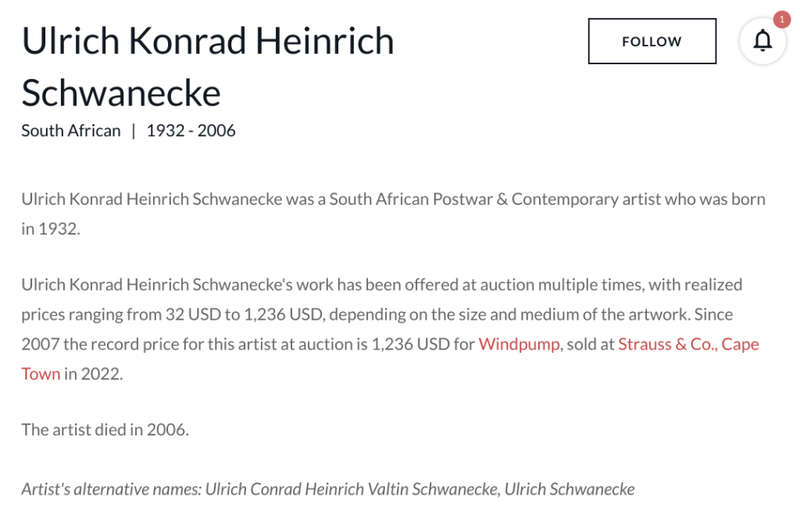Image resolution: width=800 pixels, height=516 pixels.
Task: Click the '1932 - 2006' lifespan dates
Action: coord(191,131)
